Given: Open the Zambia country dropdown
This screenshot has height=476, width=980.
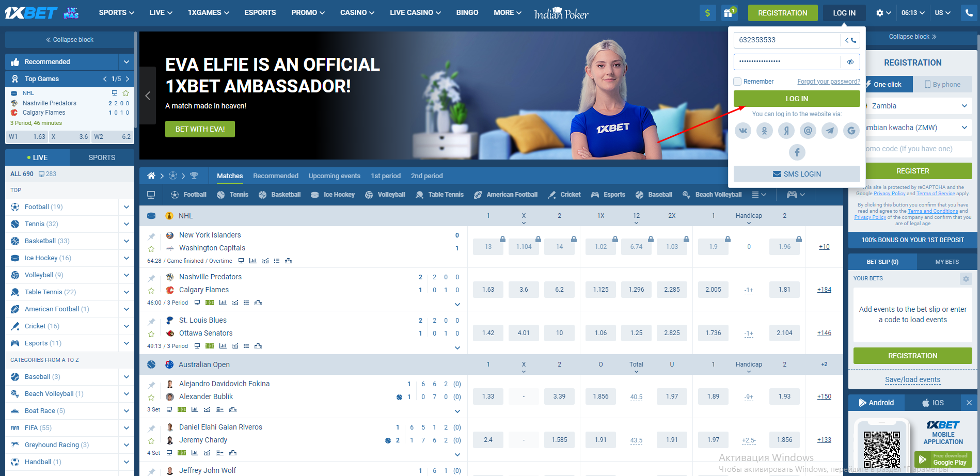Looking at the screenshot, I should click(918, 106).
